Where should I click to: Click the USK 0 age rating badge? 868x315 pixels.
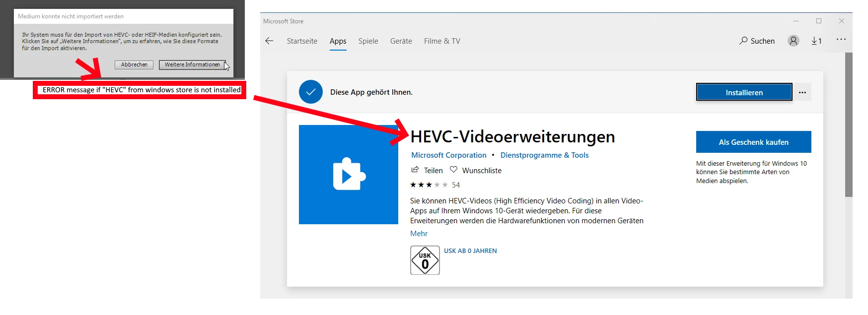click(425, 260)
